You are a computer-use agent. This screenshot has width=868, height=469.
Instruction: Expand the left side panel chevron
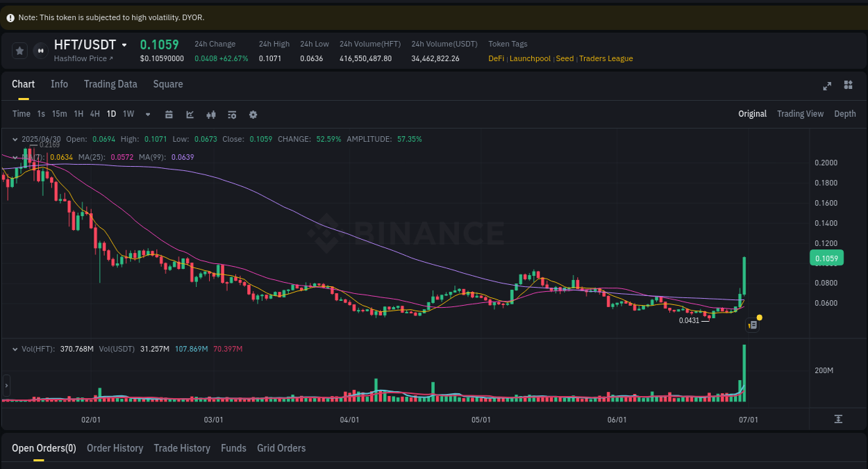6,386
